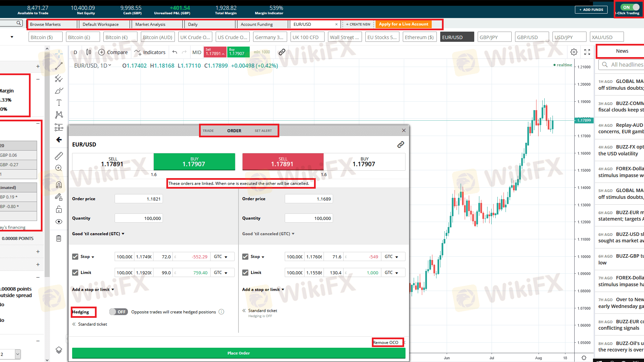This screenshot has height=362, width=644.
Task: Redo the chart action
Action: (x=184, y=52)
